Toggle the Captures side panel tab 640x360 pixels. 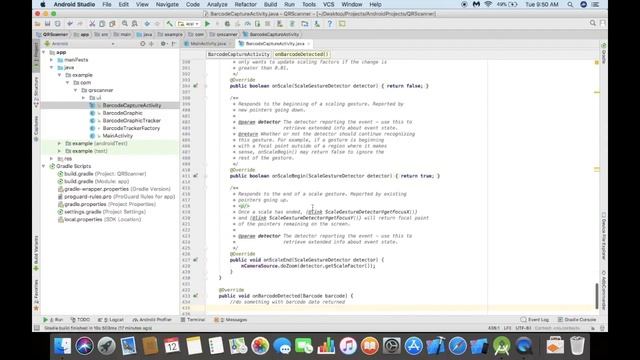pos(36,128)
